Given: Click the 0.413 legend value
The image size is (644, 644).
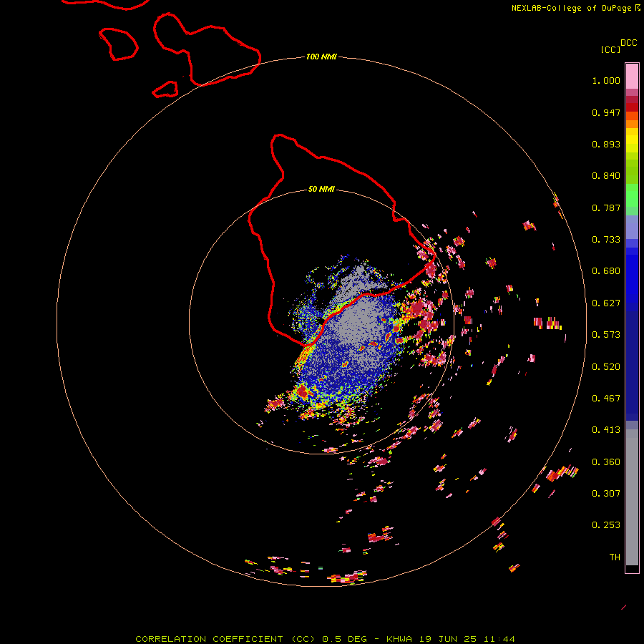Looking at the screenshot, I should click(606, 430).
